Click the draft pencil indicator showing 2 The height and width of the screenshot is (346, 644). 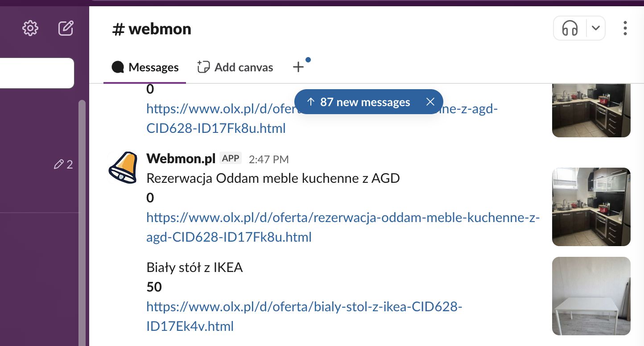point(64,165)
